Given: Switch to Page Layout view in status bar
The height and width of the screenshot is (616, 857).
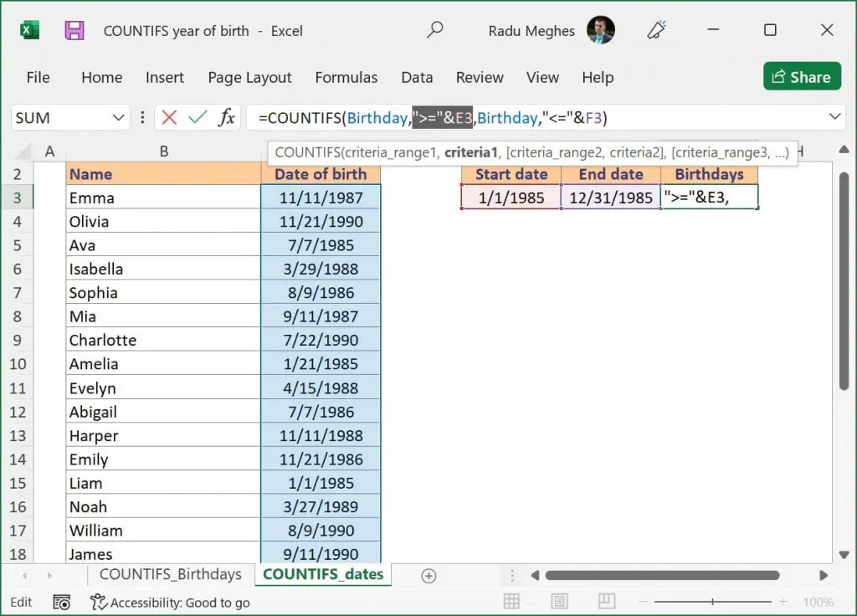Looking at the screenshot, I should coord(559,601).
